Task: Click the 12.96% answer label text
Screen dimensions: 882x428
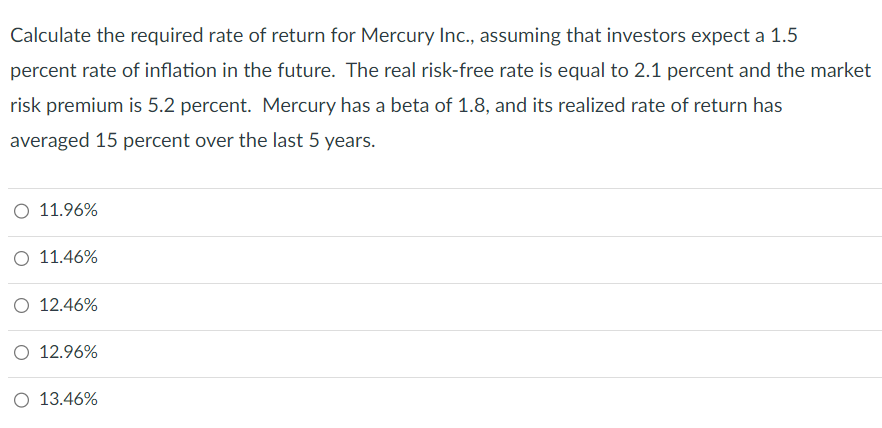Action: (68, 352)
